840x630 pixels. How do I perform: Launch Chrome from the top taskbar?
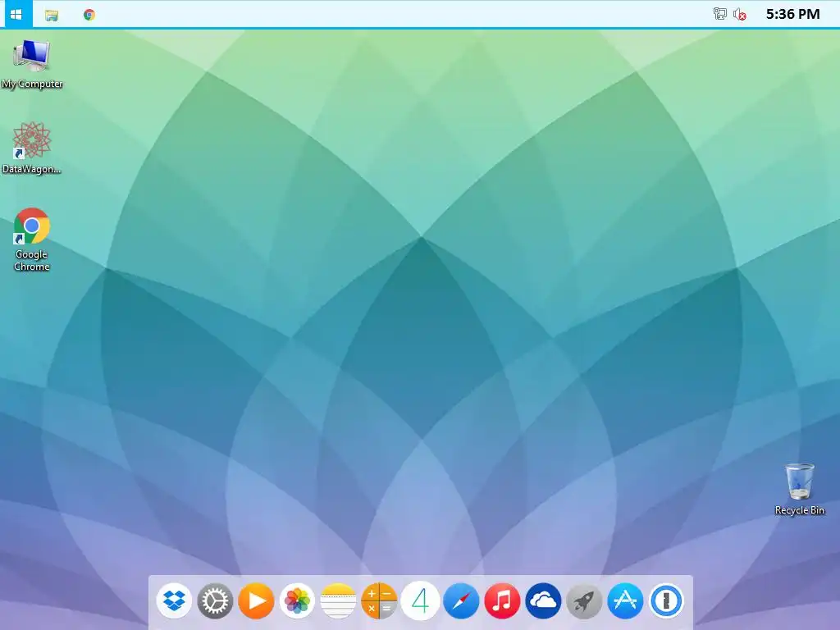click(89, 15)
